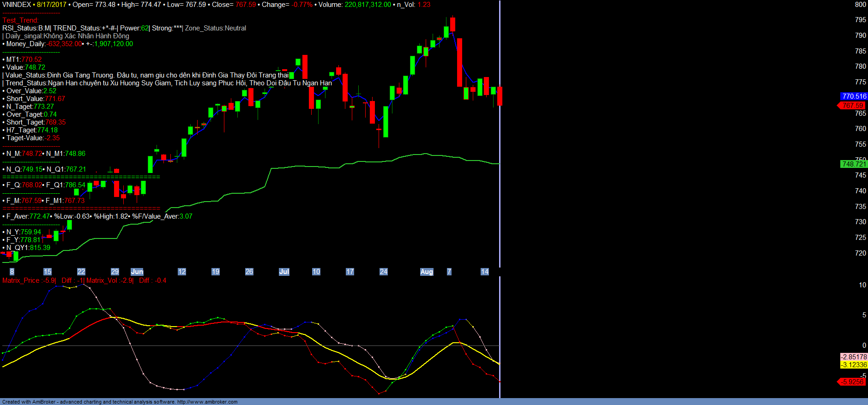
Task: Select the Jul marker on date axis
Action: [284, 272]
